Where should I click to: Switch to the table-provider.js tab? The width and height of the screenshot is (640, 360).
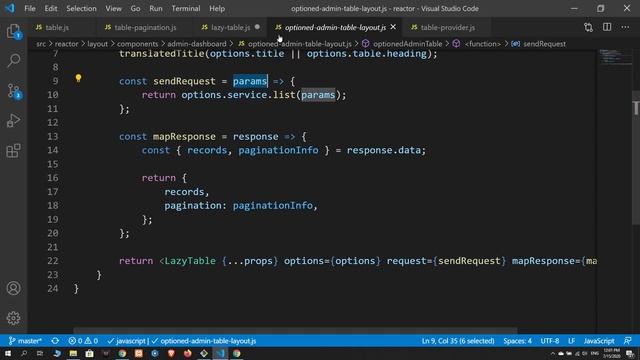(448, 27)
